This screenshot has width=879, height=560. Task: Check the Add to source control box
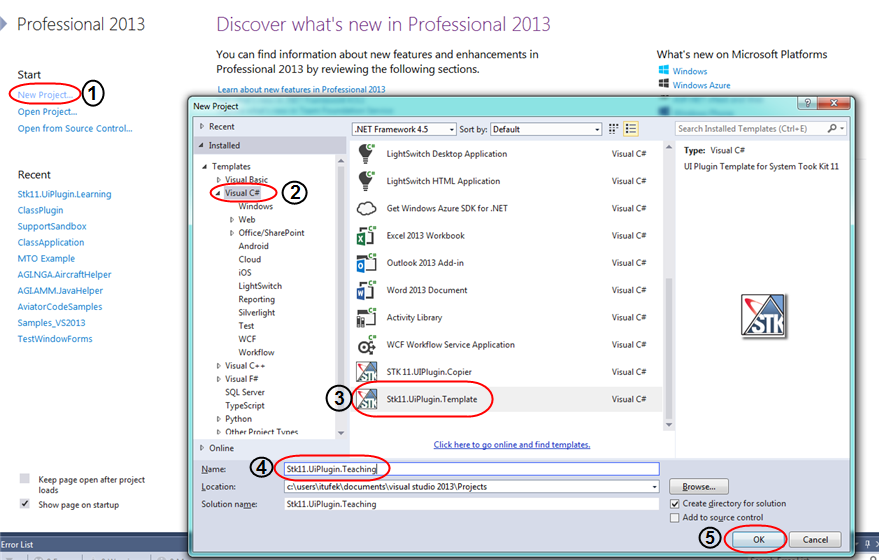[x=675, y=518]
